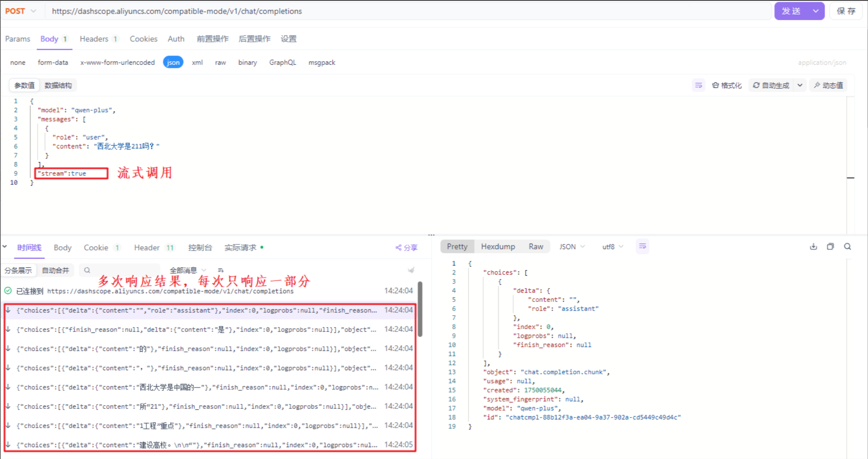
Task: Select the message with content 建设高校
Action: (x=210, y=445)
